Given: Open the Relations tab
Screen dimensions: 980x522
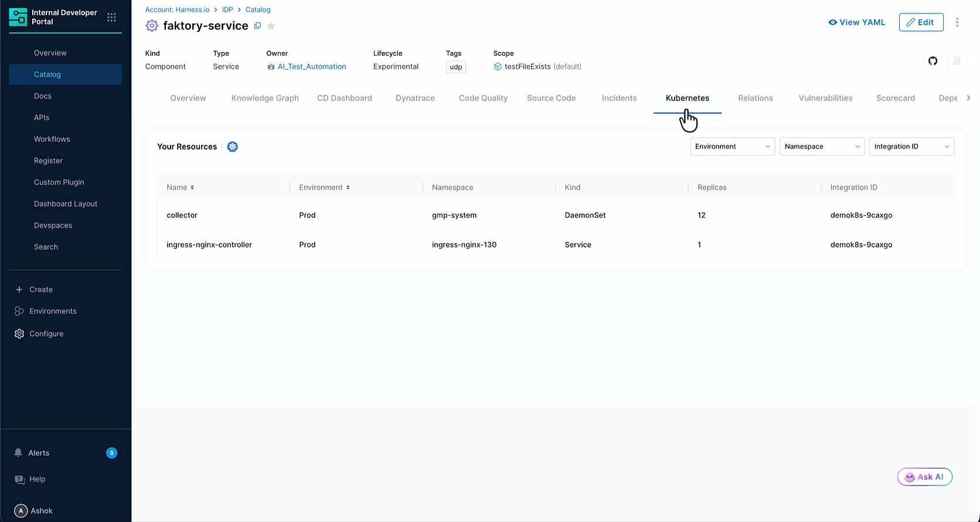Looking at the screenshot, I should click(756, 98).
